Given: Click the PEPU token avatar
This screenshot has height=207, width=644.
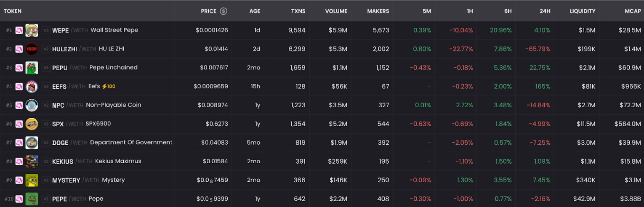Looking at the screenshot, I should 32,68.
